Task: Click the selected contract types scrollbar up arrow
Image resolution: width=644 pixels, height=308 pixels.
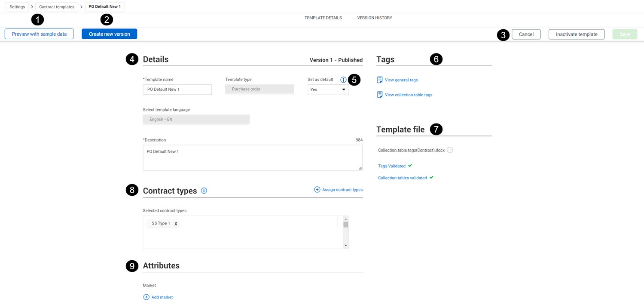Action: click(346, 219)
